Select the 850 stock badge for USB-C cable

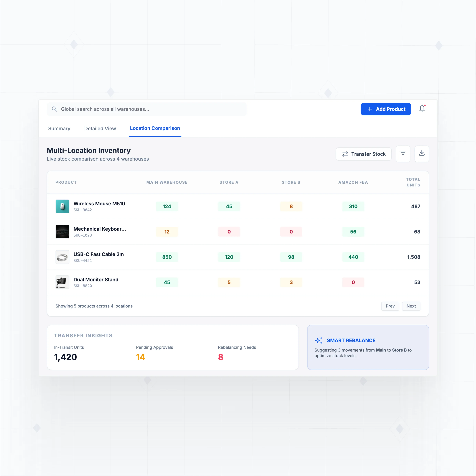(167, 257)
